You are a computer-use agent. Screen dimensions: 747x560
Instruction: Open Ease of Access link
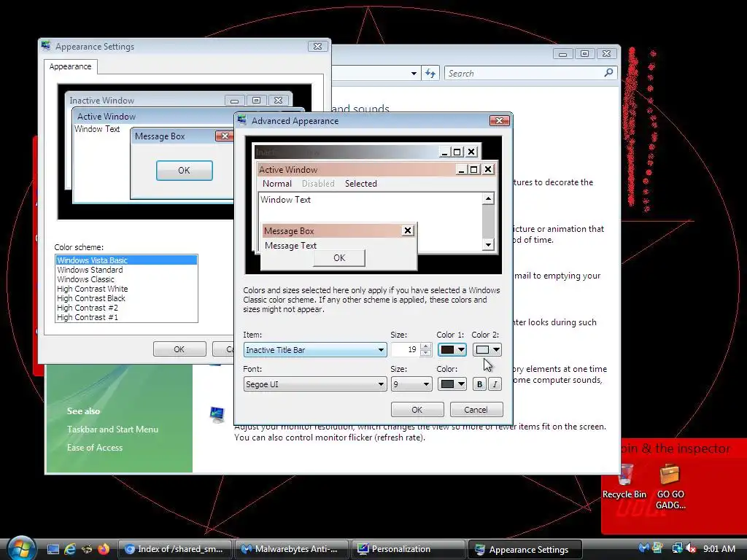(x=95, y=448)
